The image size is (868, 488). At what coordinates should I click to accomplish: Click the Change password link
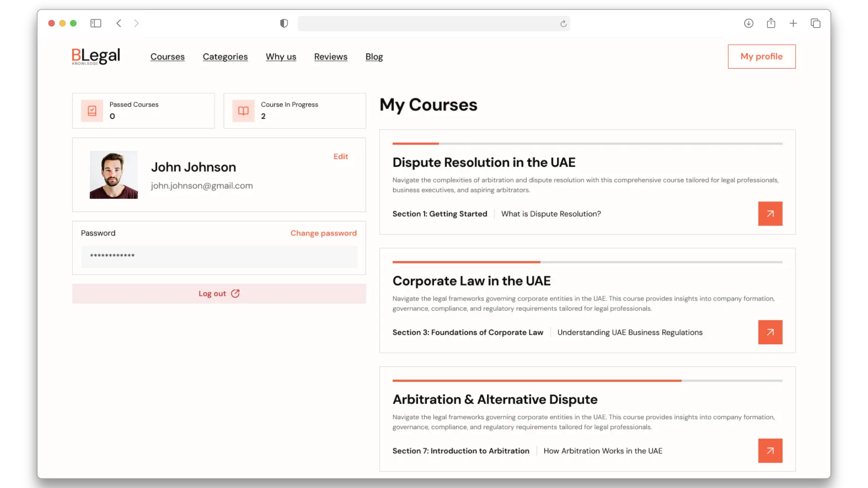[x=323, y=233]
